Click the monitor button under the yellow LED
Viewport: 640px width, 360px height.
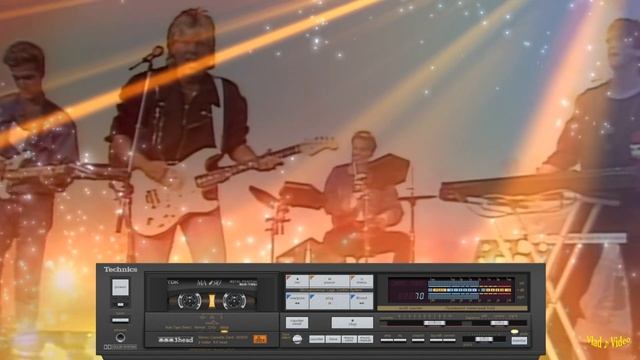point(519,340)
